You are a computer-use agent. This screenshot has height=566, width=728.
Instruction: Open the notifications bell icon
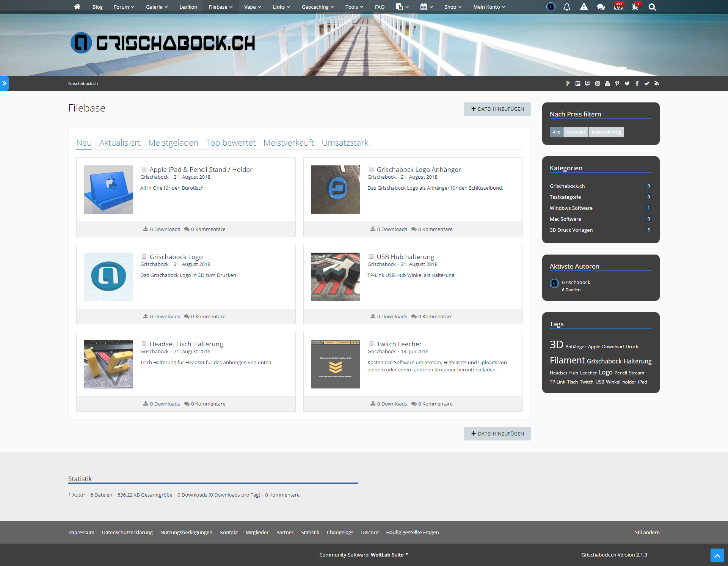coord(566,7)
